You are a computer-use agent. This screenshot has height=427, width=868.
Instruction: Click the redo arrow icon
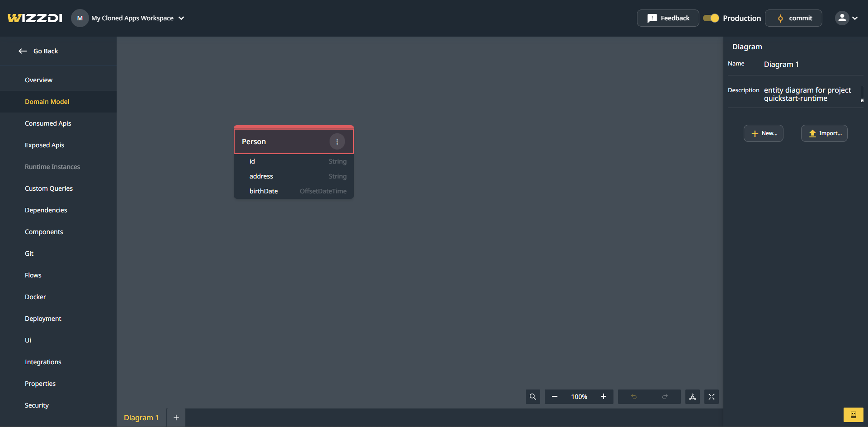(665, 397)
